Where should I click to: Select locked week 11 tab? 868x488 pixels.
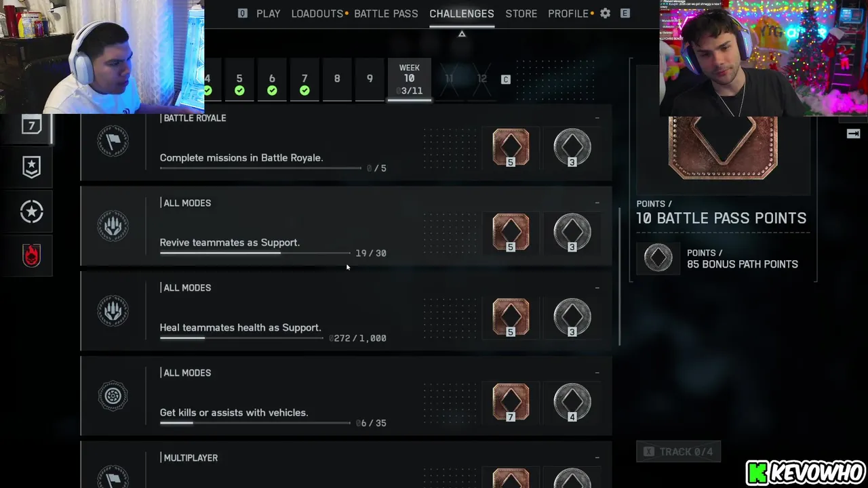coord(449,79)
